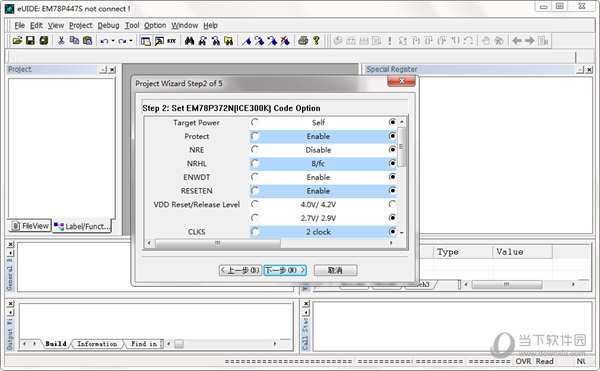
Task: Click the 下一步 (Next) wizard button
Action: [285, 270]
